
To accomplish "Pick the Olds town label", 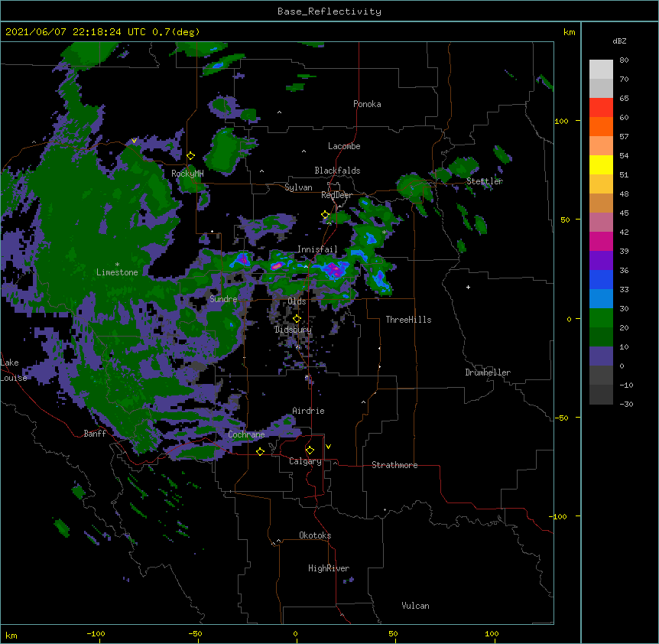I will 297,301.
